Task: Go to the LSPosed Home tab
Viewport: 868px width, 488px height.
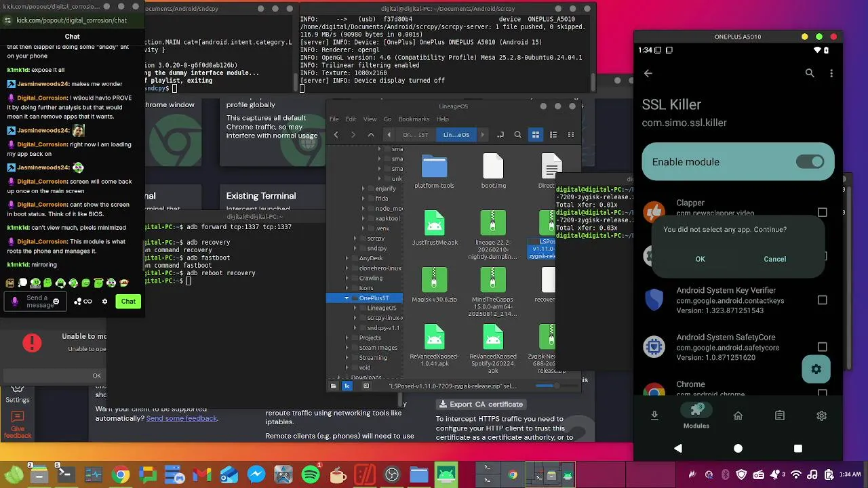Action: click(x=738, y=415)
